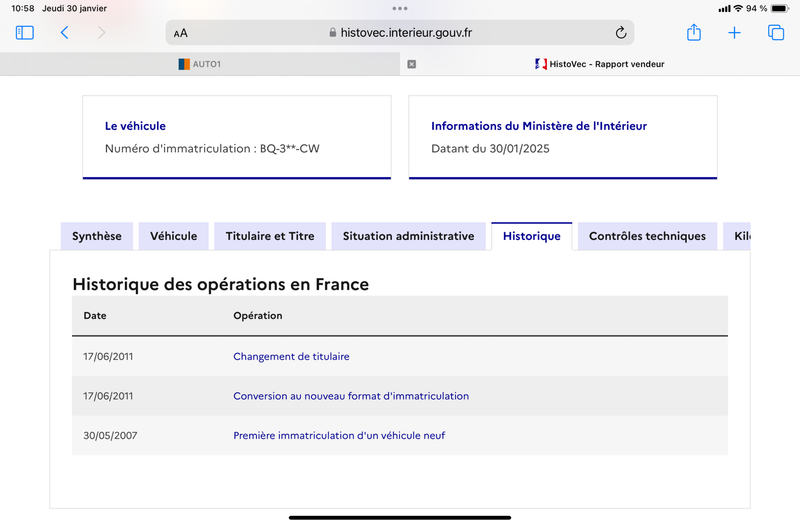Image resolution: width=800 pixels, height=525 pixels.
Task: Tap the cellular signal bars icon
Action: click(x=724, y=9)
